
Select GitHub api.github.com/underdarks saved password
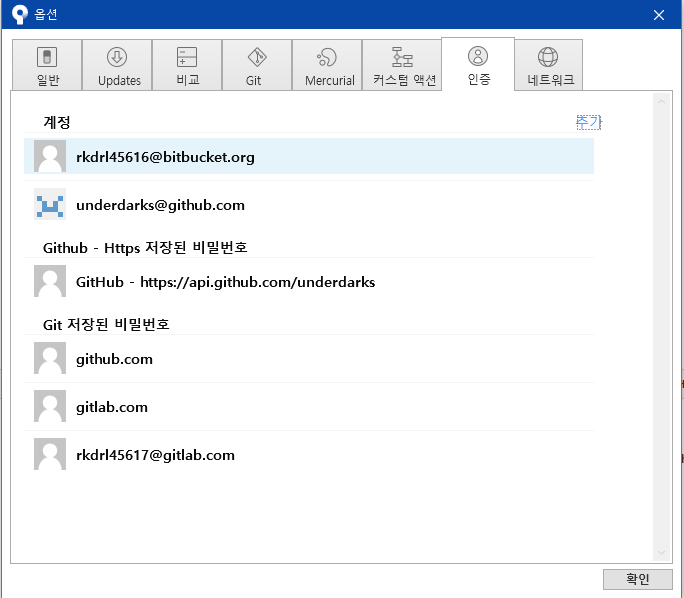coord(309,281)
